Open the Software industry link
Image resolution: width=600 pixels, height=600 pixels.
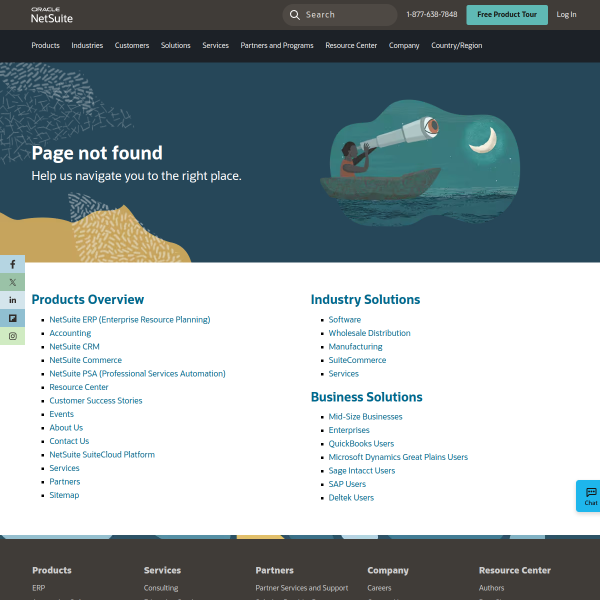tap(345, 320)
